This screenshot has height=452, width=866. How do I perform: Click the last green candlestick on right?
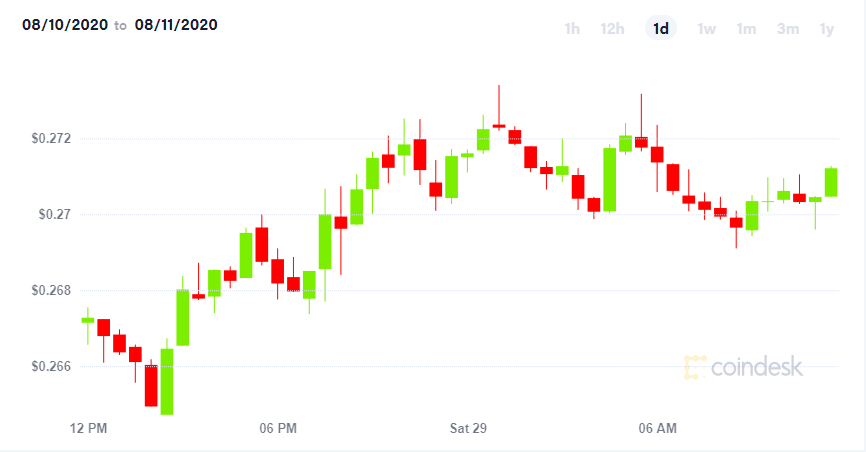831,182
